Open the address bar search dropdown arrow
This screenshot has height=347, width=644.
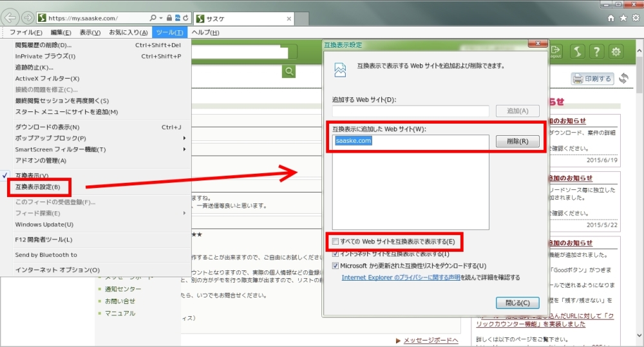tap(160, 19)
